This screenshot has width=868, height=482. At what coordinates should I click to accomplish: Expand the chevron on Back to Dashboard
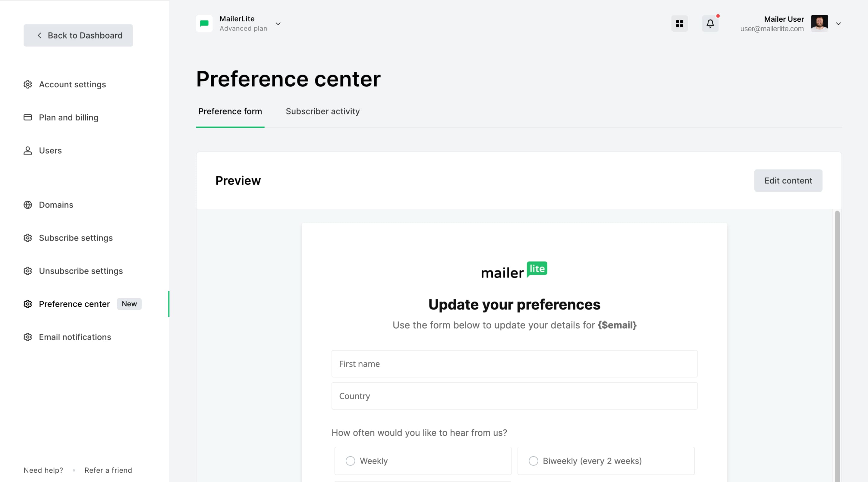coord(40,35)
